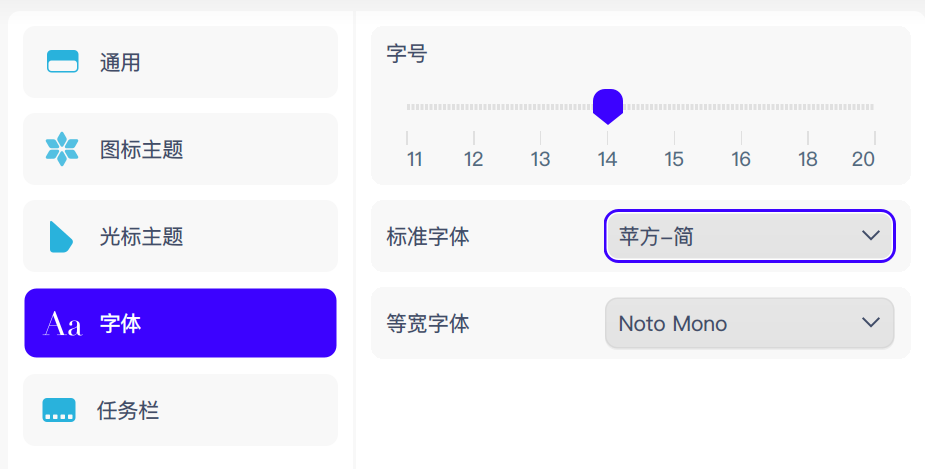Image resolution: width=925 pixels, height=469 pixels.
Task: Click the chevron arrow of 标准字体 combo box
Action: pos(870,237)
